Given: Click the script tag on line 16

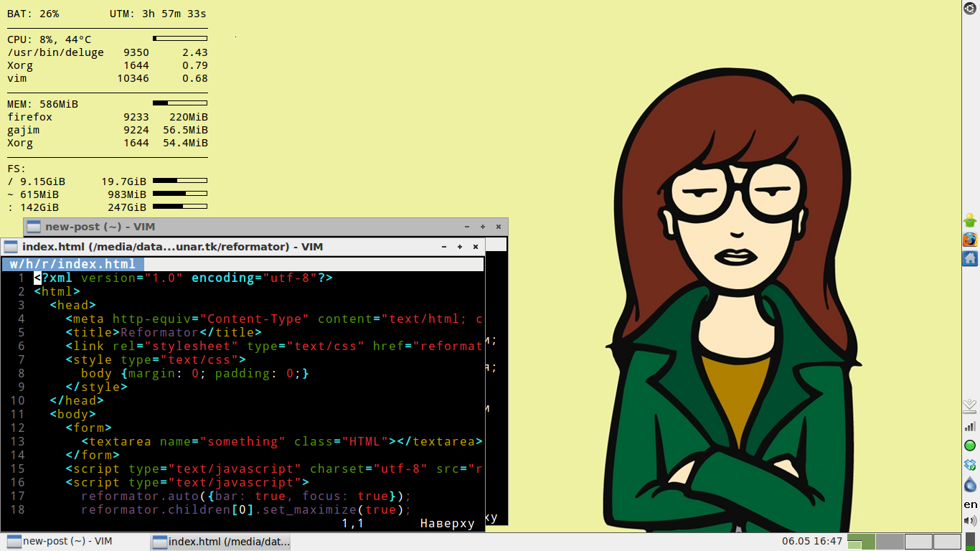Looking at the screenshot, I should pos(187,482).
